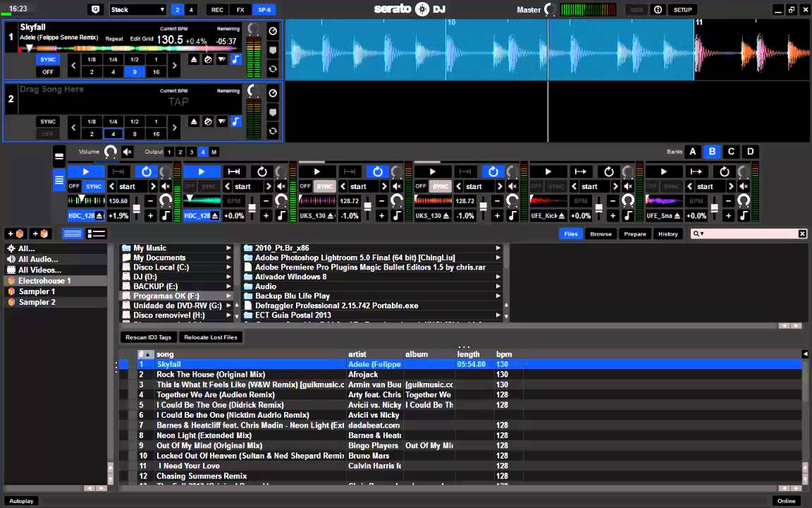
Task: Click the shield-shaped icon right of deck 1
Action: 273,50
